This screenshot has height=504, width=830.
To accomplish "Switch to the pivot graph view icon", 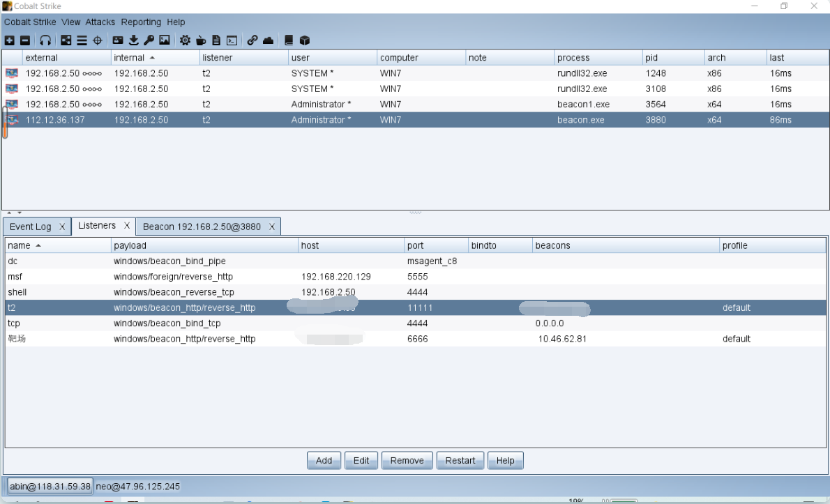I will pos(66,40).
